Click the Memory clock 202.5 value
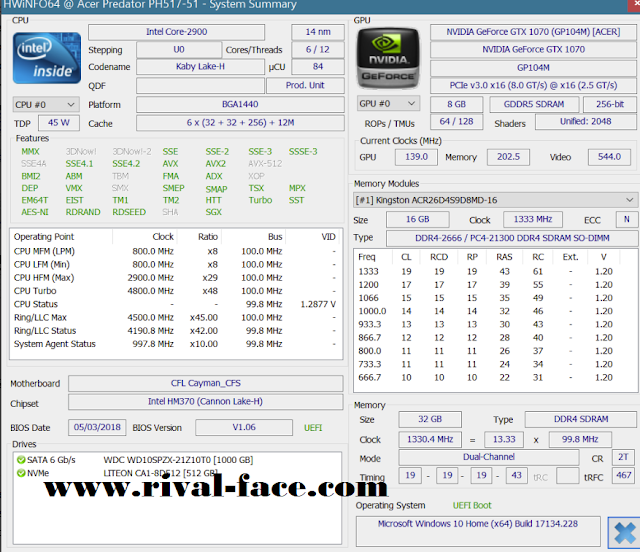The image size is (640, 552). pyautogui.click(x=508, y=157)
